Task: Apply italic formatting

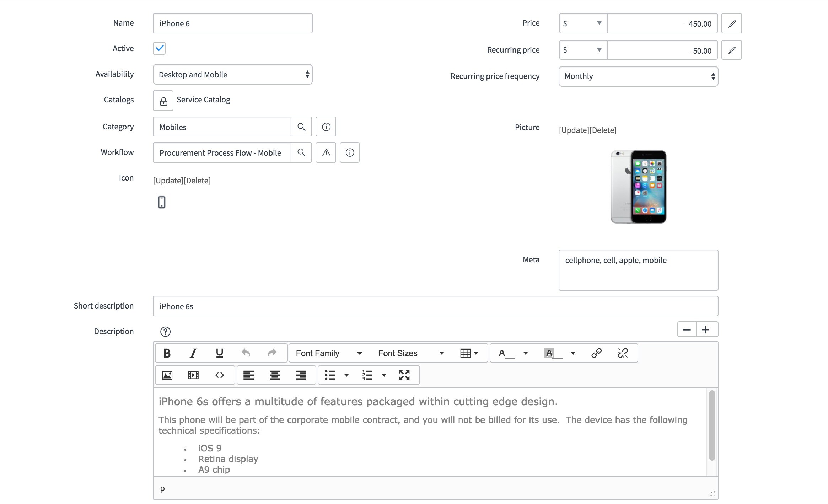Action: pyautogui.click(x=193, y=353)
